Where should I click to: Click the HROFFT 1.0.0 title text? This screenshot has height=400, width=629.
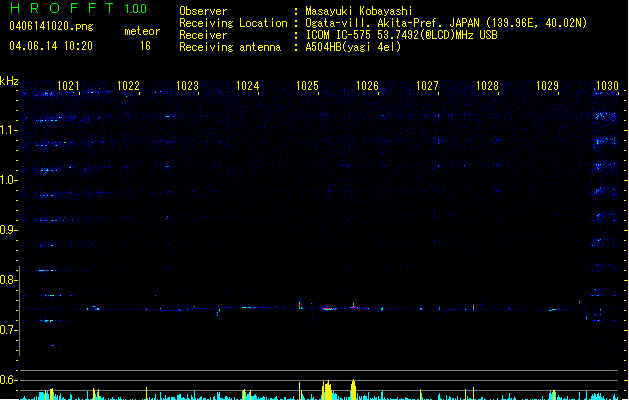coord(79,8)
